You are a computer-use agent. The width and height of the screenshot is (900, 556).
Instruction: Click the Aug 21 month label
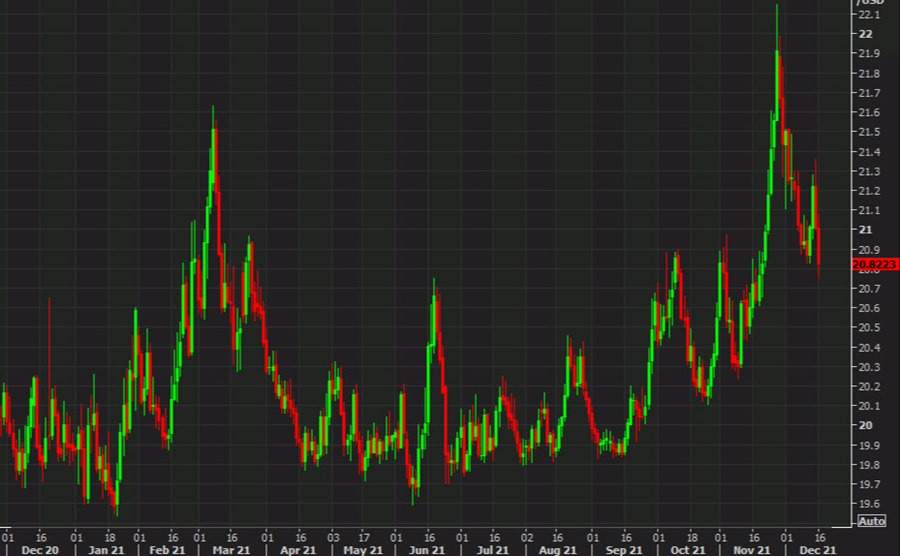(x=557, y=550)
